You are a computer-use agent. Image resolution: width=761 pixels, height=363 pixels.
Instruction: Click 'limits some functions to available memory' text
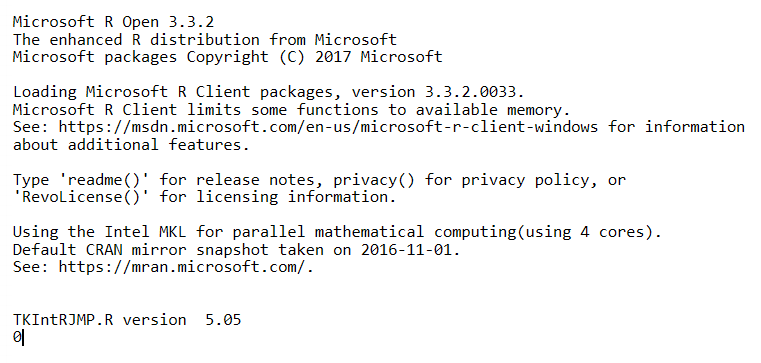click(x=379, y=110)
